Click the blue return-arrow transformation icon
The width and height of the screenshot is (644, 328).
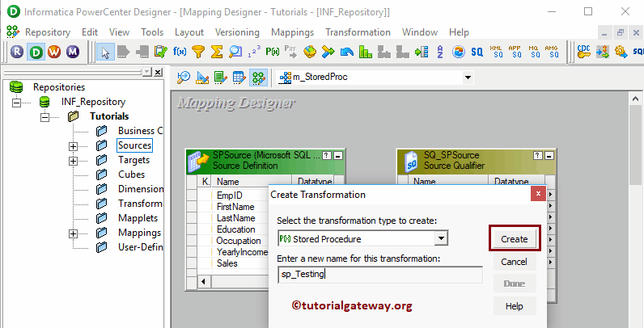347,52
